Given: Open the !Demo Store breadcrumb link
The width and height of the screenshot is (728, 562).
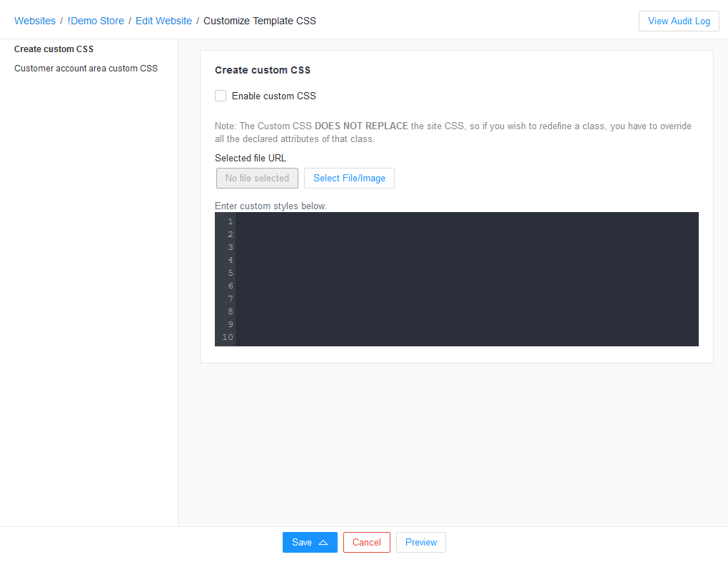Looking at the screenshot, I should click(x=96, y=21).
